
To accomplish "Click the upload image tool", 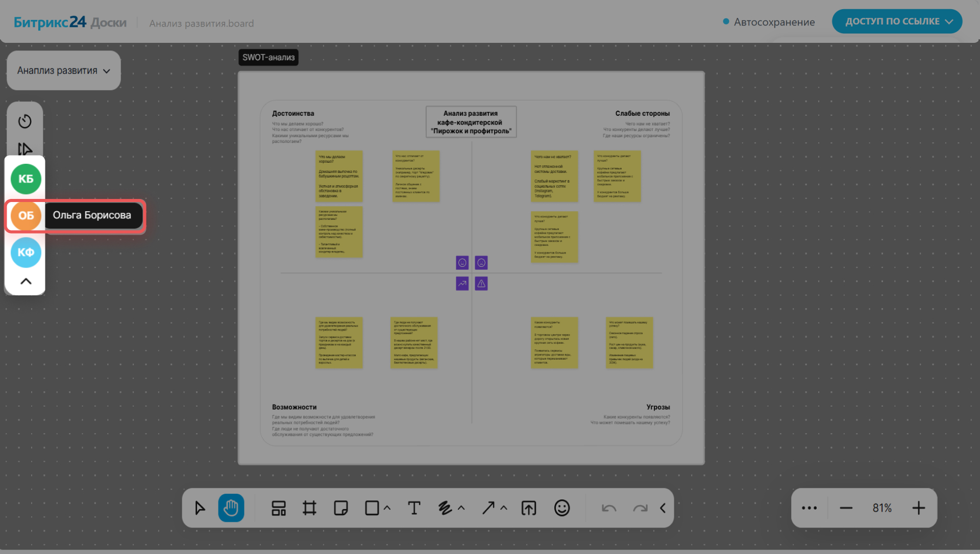I will click(529, 508).
